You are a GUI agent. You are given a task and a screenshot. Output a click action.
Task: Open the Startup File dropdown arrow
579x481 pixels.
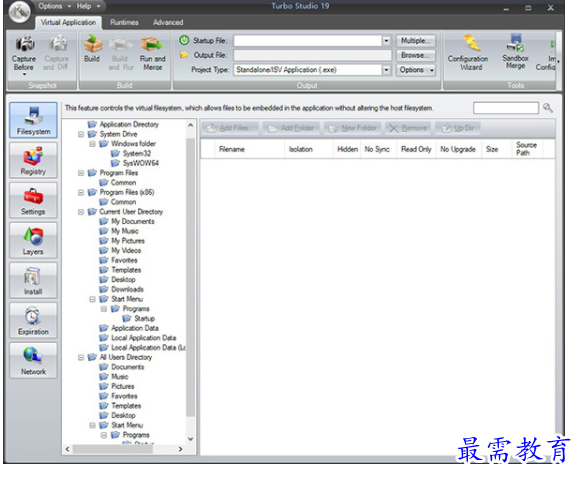pyautogui.click(x=386, y=40)
